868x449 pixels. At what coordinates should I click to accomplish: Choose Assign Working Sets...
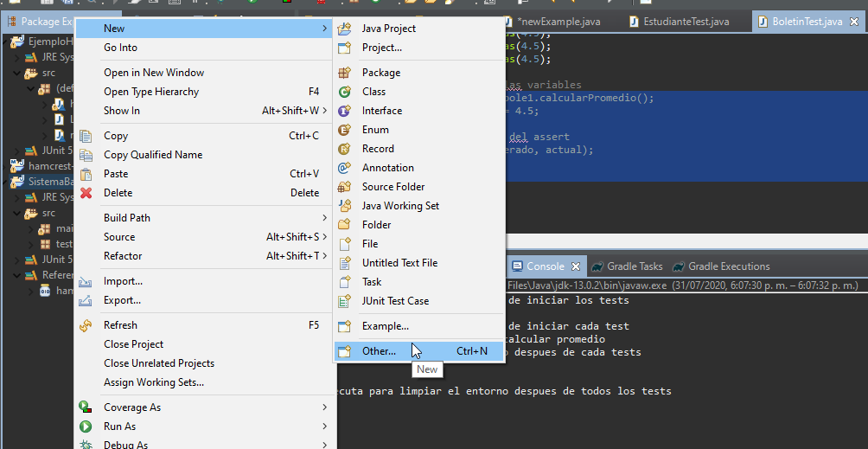tap(204, 382)
